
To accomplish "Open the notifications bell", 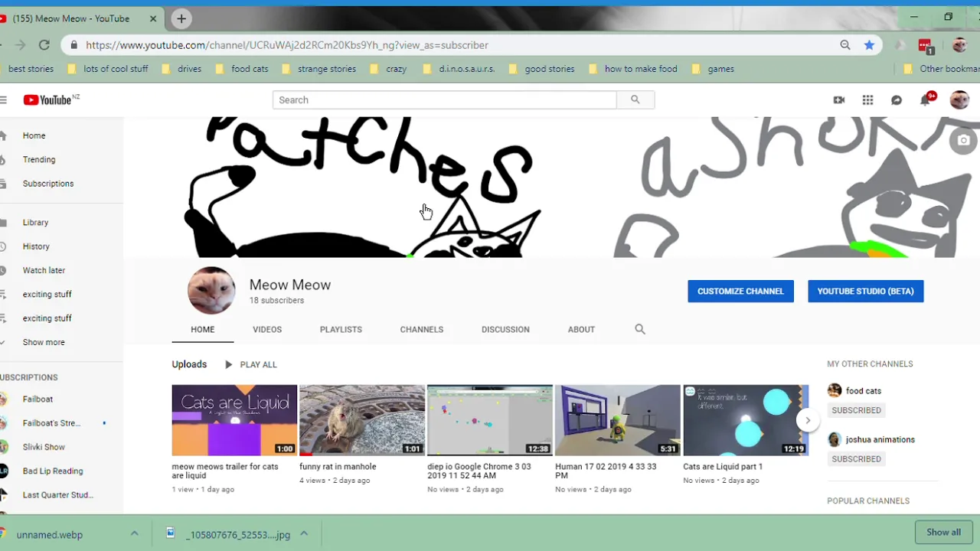I will point(926,100).
